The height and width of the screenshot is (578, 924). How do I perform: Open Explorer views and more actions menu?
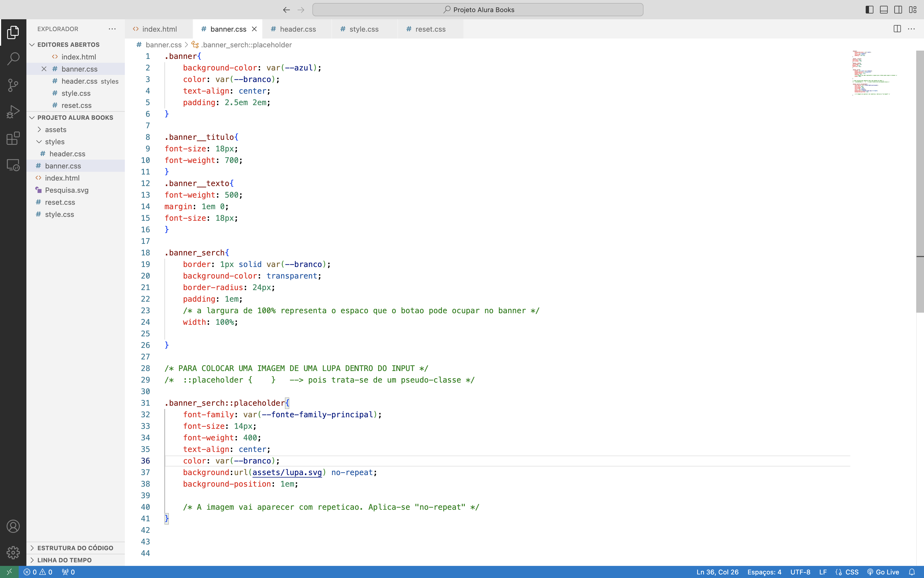112,29
